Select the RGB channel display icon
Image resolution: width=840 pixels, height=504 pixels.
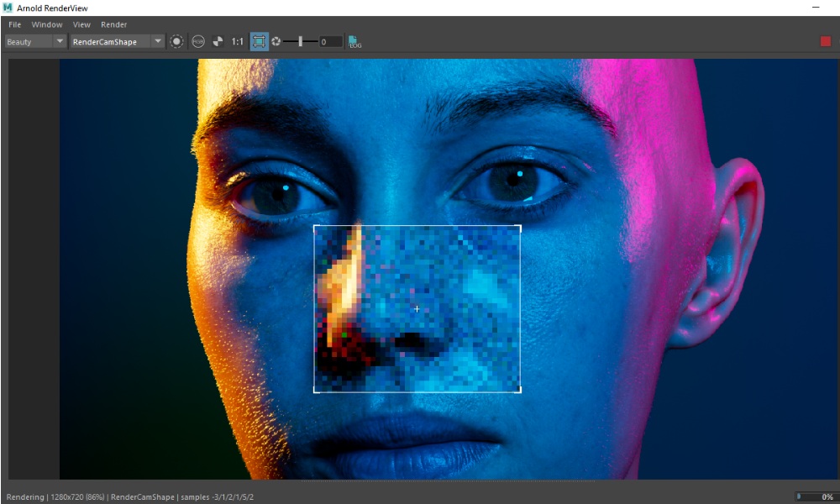coord(197,40)
